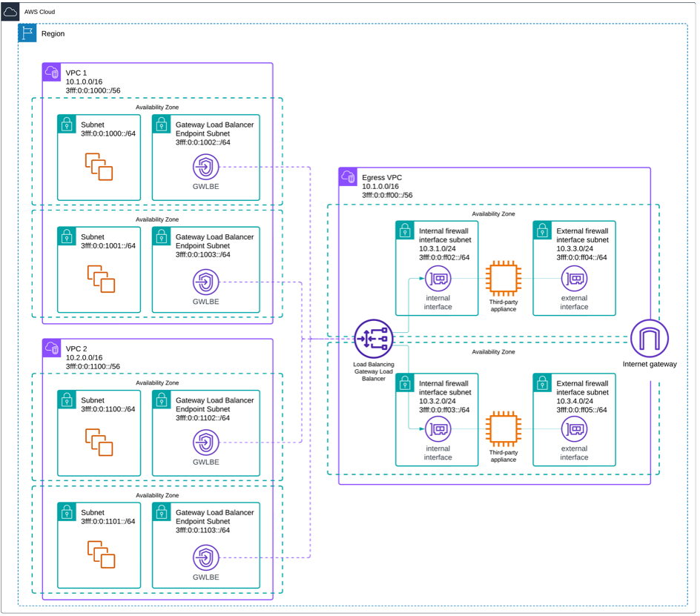
Task: Select the External firewall interface subnet 10.3.4.0/24 box
Action: tap(575, 420)
